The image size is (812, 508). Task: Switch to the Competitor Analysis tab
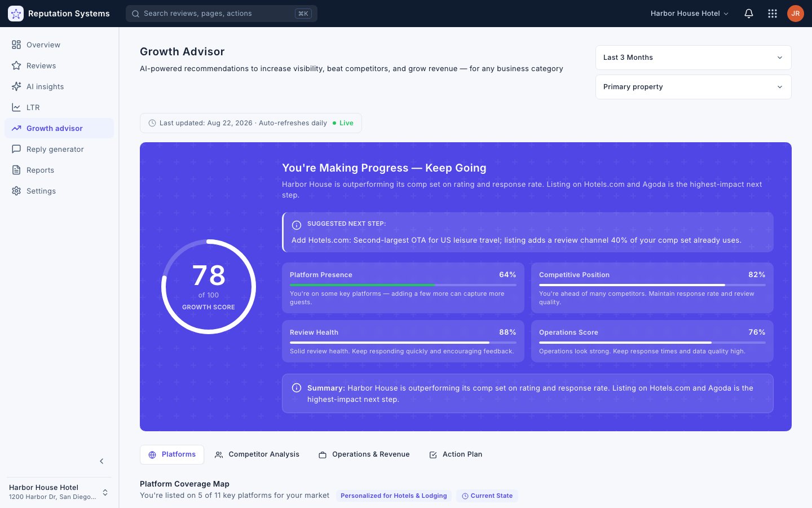[x=257, y=454]
